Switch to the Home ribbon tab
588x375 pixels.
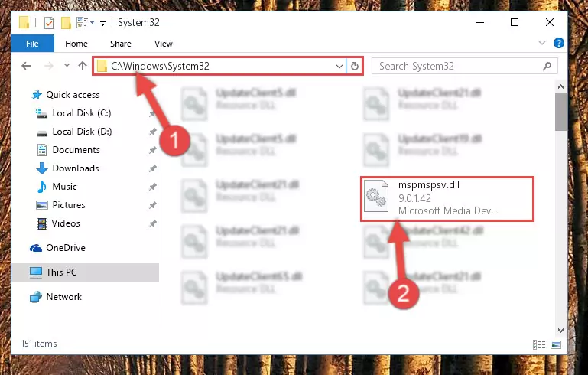coord(76,44)
